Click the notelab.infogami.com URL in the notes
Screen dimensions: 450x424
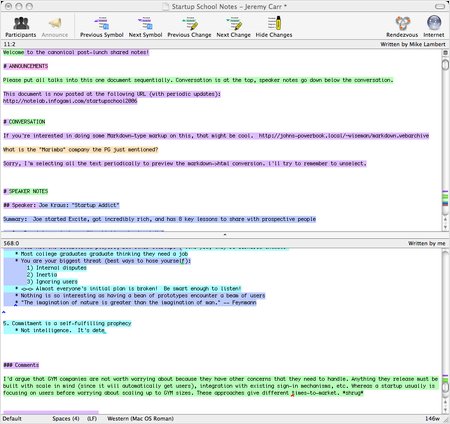(70, 101)
